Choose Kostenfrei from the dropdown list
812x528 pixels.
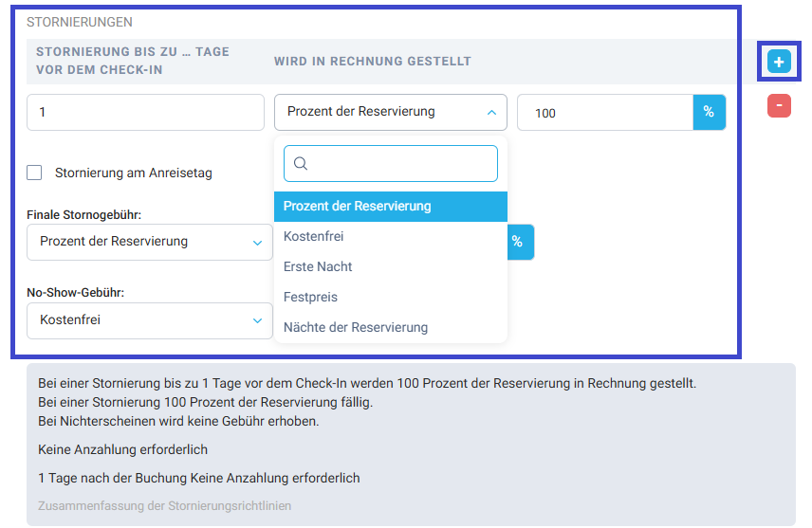pyautogui.click(x=391, y=237)
